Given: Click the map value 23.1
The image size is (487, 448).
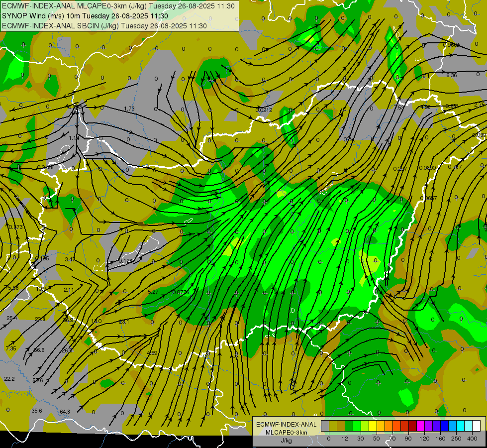Looking at the screenshot, I should pos(124,322).
